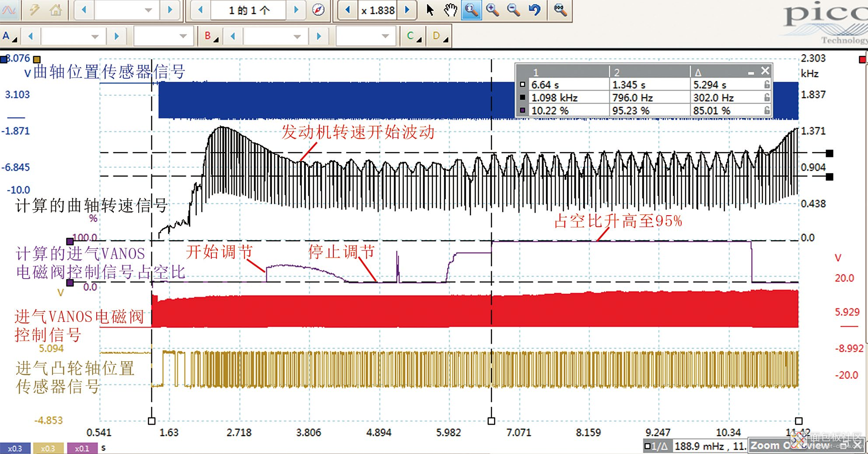Click the zoom out magnifier tool

coord(514,10)
